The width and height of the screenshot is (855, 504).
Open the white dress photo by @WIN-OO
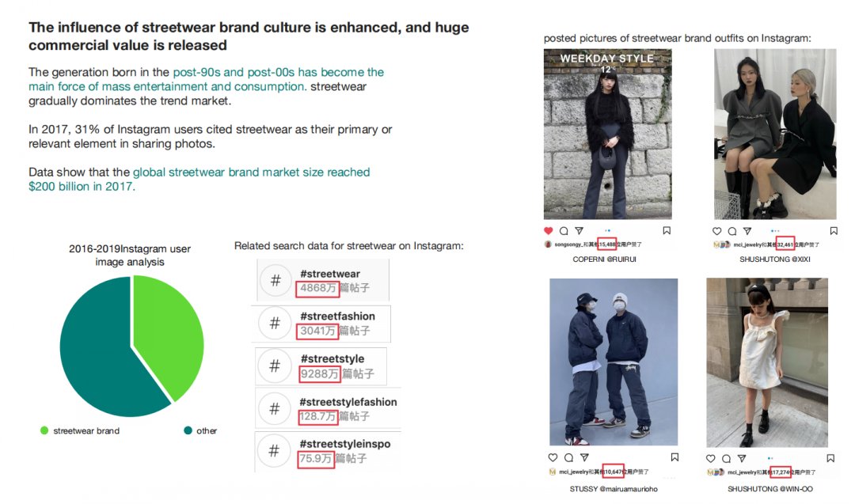pyautogui.click(x=766, y=362)
